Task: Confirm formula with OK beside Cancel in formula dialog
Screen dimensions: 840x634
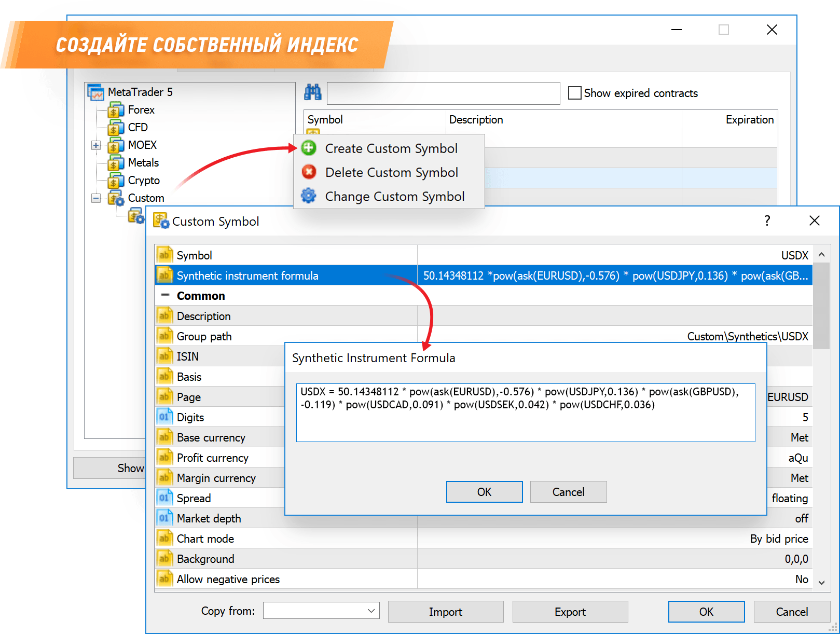Action: [484, 492]
